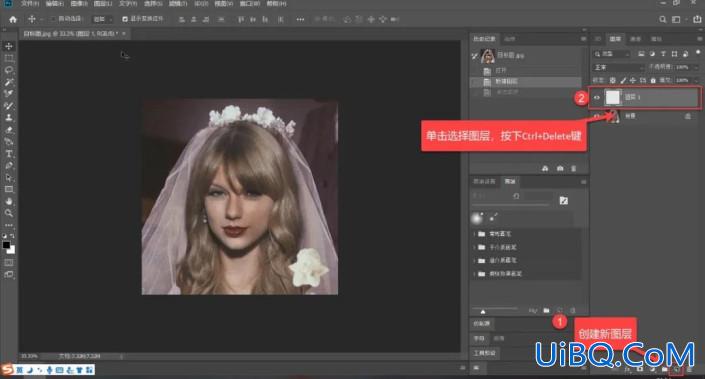The width and height of the screenshot is (705, 379).
Task: Click the lock icon on background layer
Action: 687,116
